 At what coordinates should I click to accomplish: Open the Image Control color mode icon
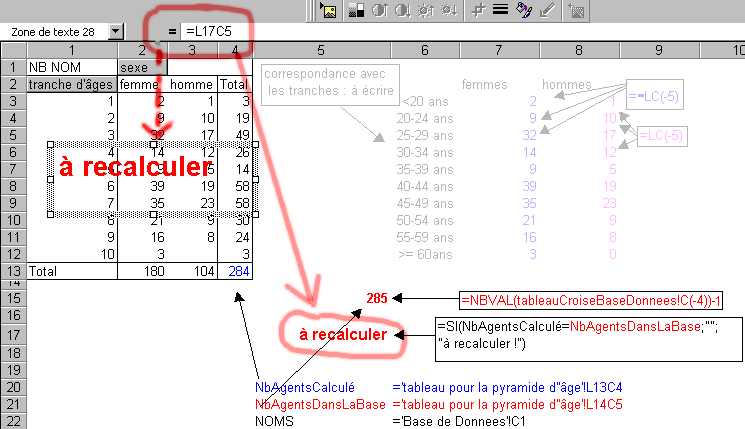(354, 11)
